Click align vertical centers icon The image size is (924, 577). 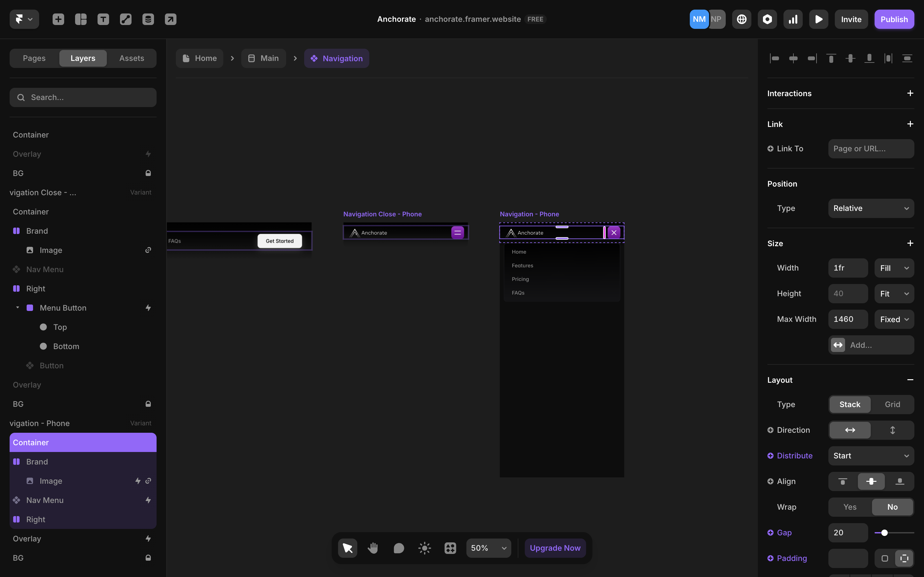[850, 58]
